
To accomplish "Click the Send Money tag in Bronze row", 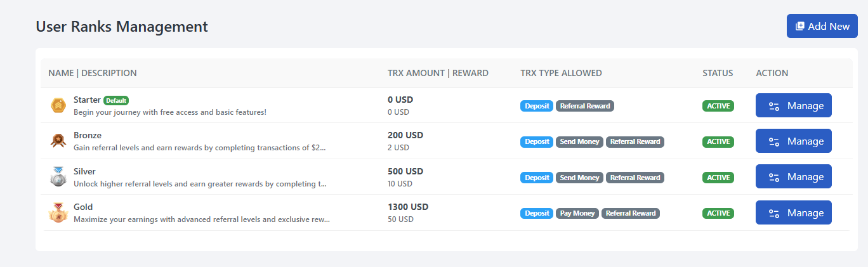I will (579, 141).
